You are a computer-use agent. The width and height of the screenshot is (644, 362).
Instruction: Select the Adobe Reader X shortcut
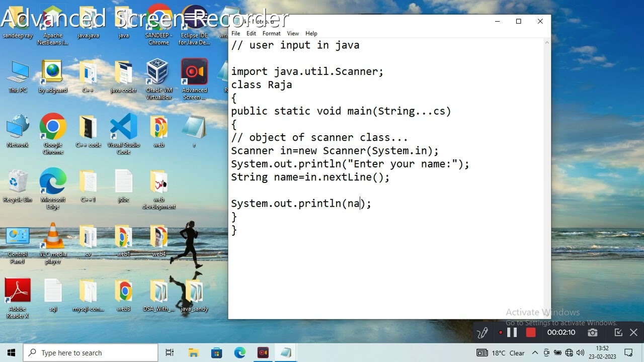point(18,299)
